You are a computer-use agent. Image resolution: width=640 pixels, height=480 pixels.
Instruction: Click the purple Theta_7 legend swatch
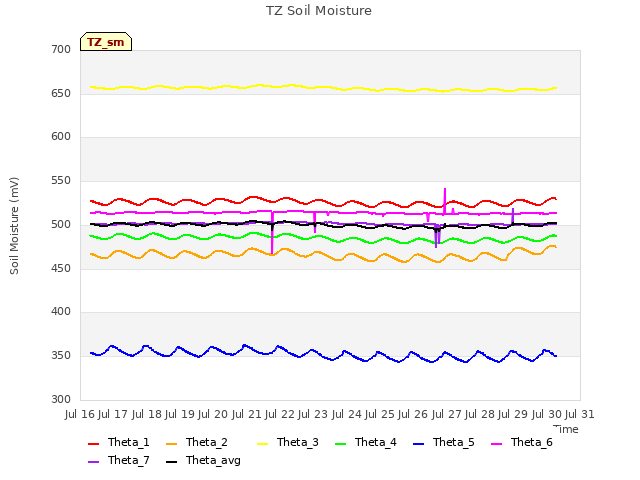(x=93, y=462)
